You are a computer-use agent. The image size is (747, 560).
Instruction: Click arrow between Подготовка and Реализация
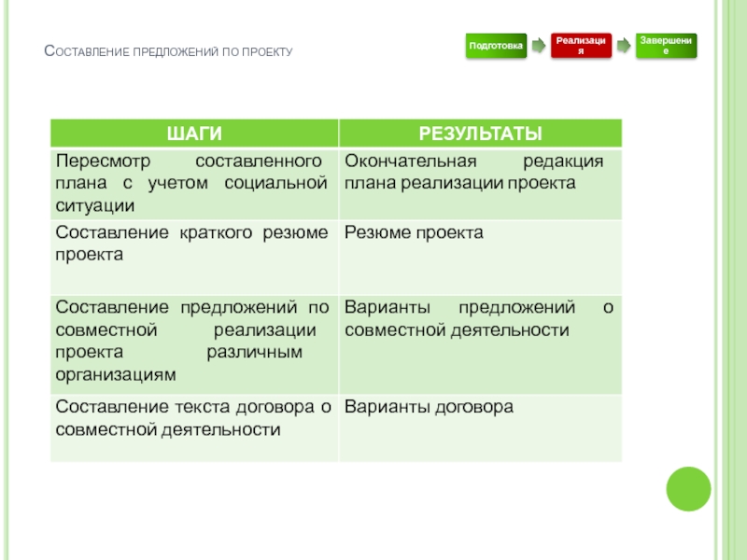[539, 46]
